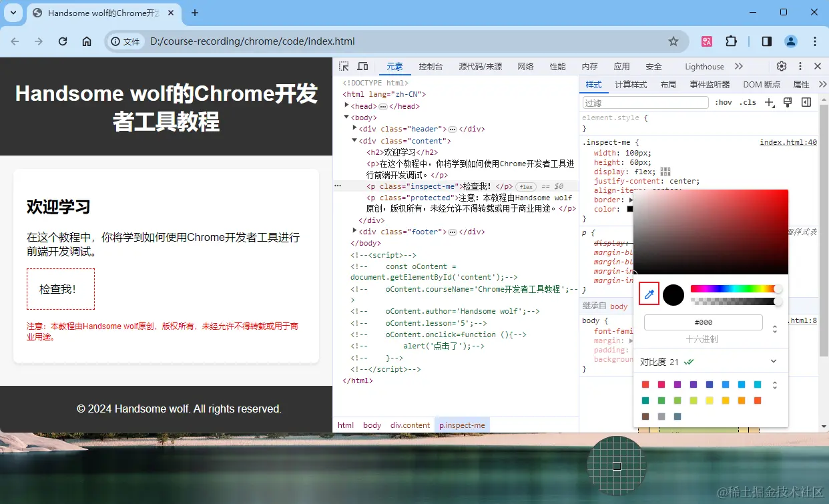This screenshot has height=504, width=829.
Task: Open a new browser tab
Action: point(195,13)
